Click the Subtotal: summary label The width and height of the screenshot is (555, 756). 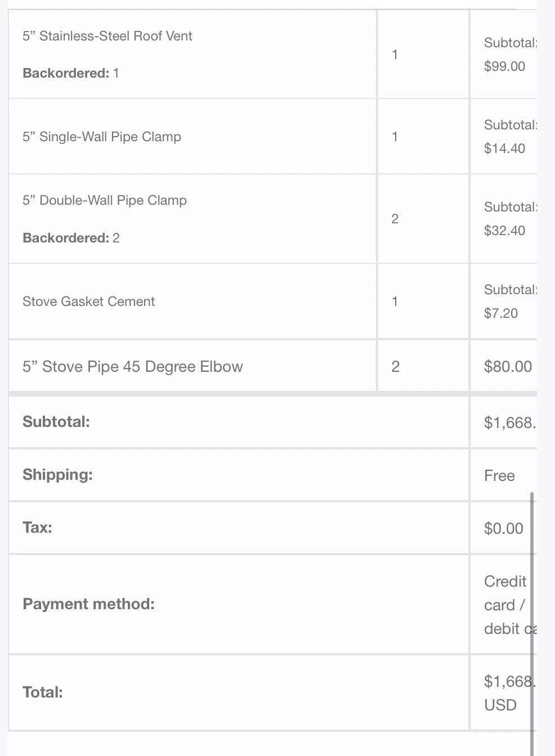point(56,422)
